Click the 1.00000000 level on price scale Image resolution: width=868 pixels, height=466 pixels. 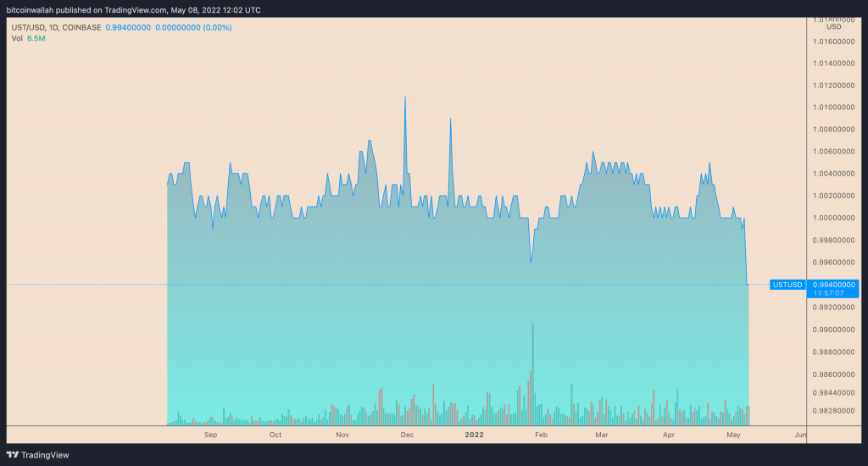pyautogui.click(x=835, y=218)
